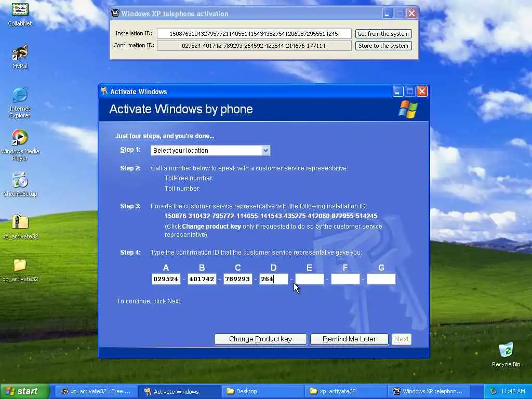Screen dimensions: 532x399
Task: Switch to Windows XP telephone taskbar button
Action: [429, 391]
